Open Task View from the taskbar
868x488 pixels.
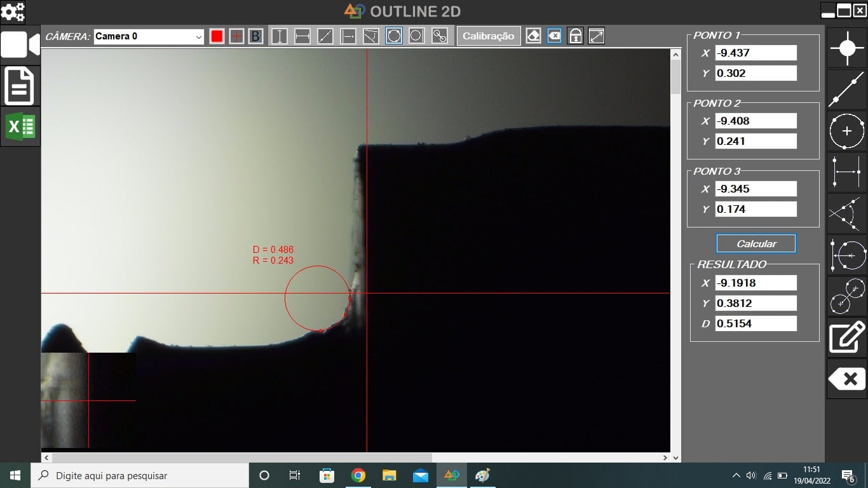(295, 475)
